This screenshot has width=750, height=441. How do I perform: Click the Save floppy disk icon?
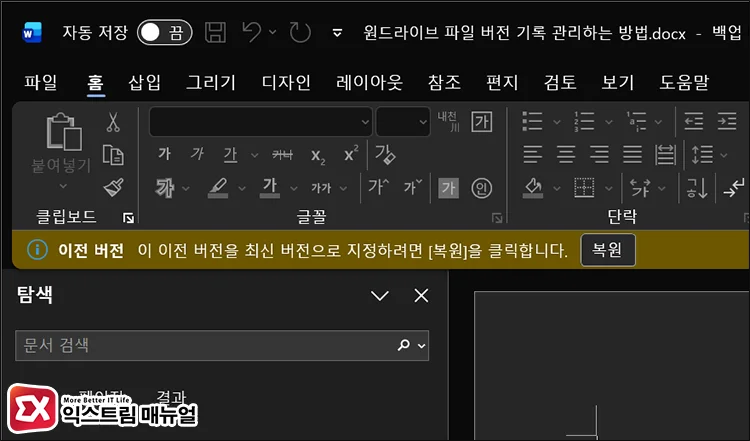(215, 33)
